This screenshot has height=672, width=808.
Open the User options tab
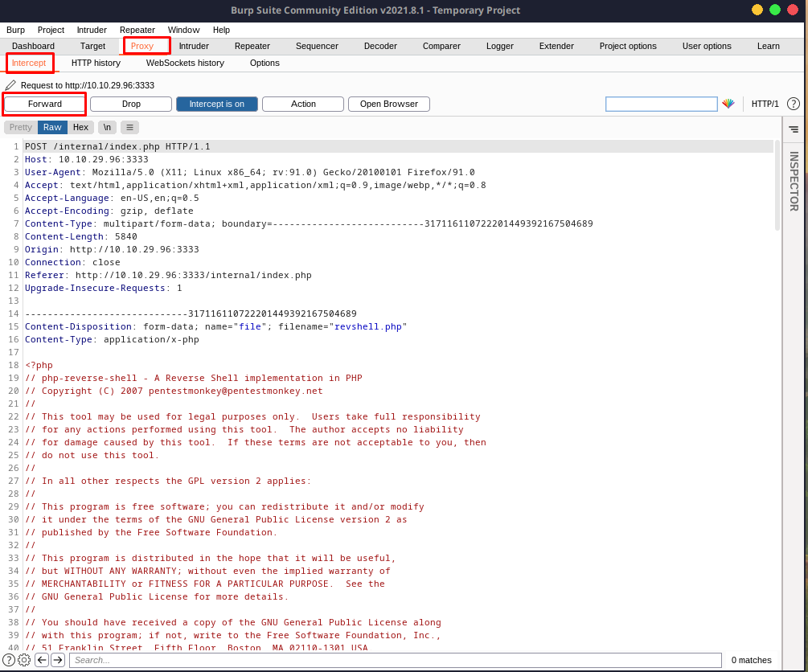click(707, 46)
